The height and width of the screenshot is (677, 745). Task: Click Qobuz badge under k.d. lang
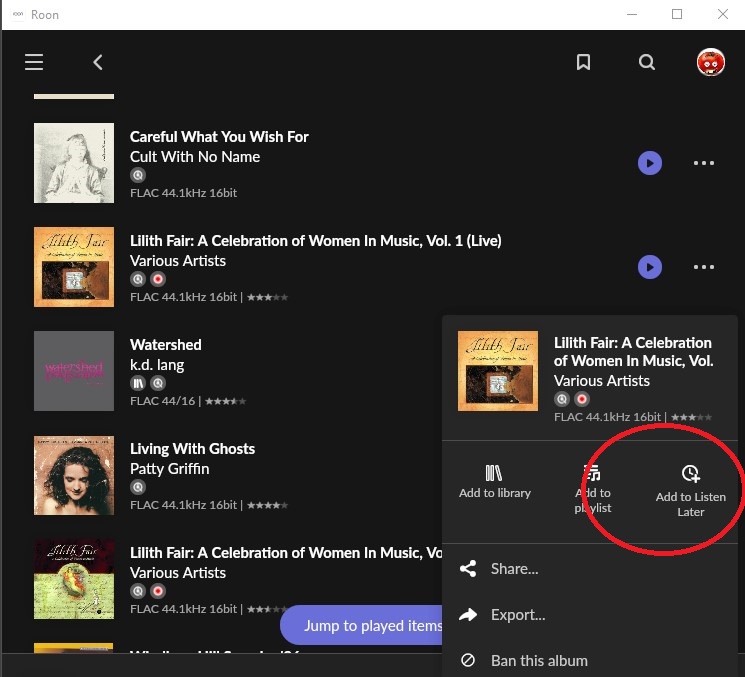point(158,383)
